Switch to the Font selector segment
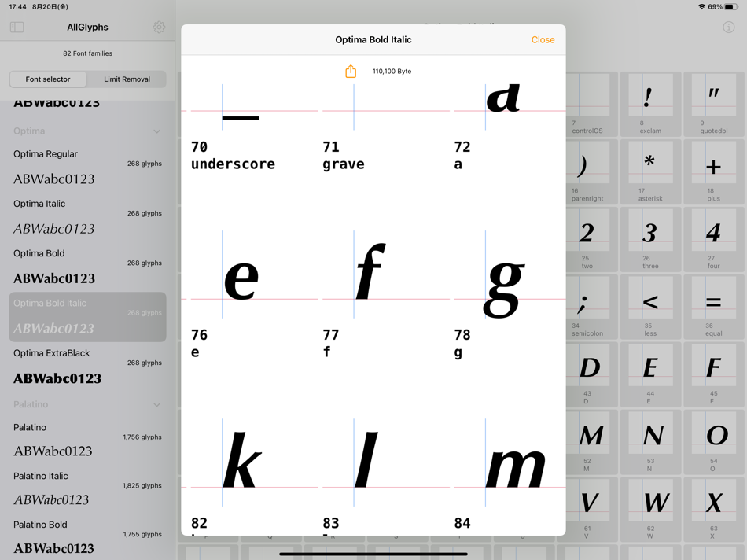747x560 pixels. click(48, 79)
